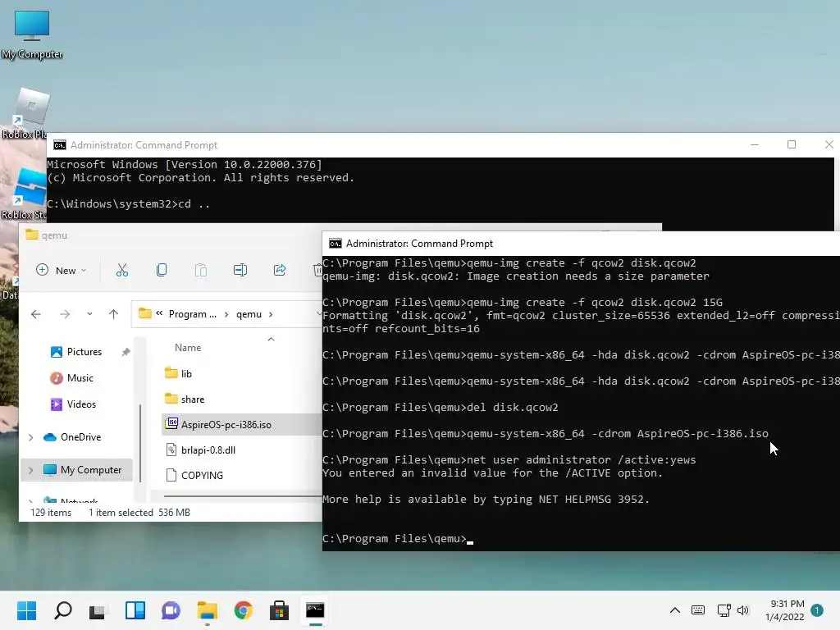Open My Computer desktop shortcut
Image resolution: width=840 pixels, height=630 pixels.
(32, 35)
